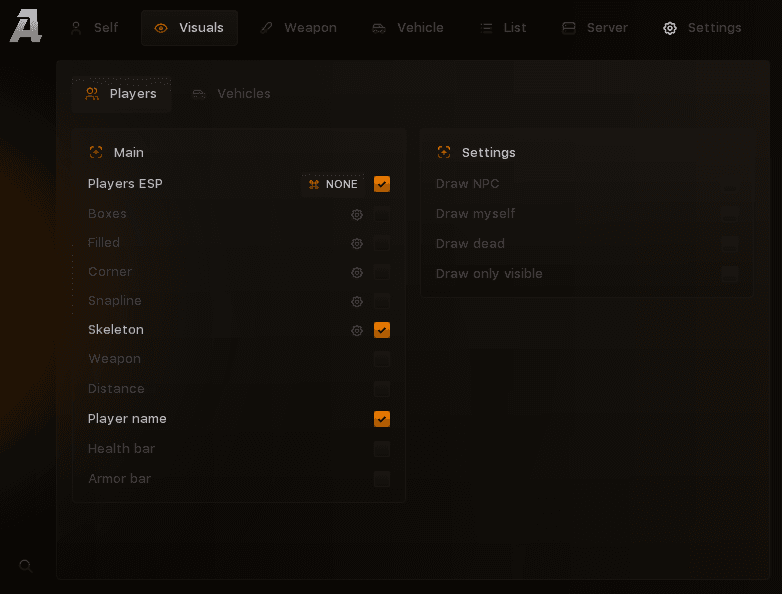The height and width of the screenshot is (594, 782).
Task: Open Boxes settings gear icon
Action: tap(357, 214)
